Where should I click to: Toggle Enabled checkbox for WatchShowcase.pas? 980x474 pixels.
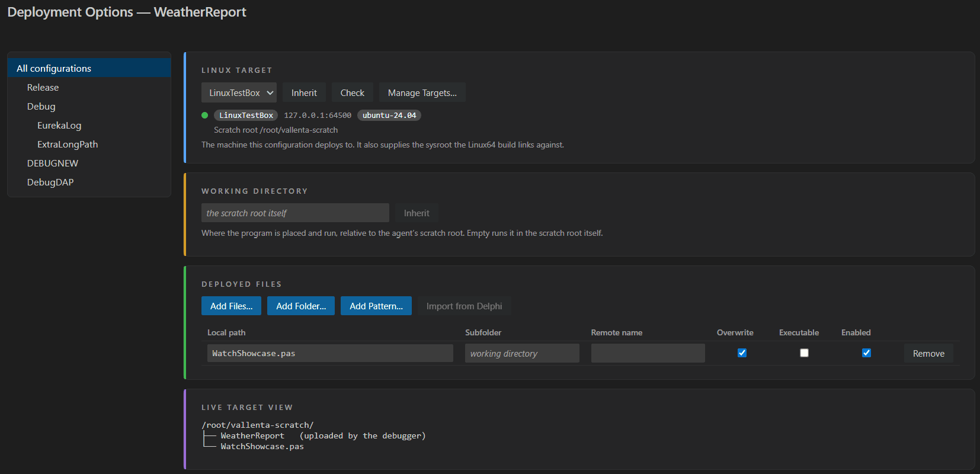pos(866,353)
